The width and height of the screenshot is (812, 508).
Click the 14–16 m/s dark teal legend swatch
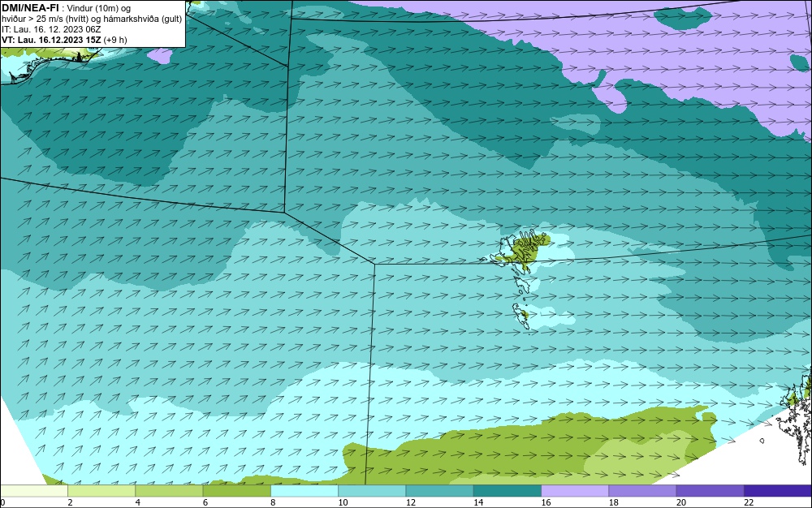[508, 490]
